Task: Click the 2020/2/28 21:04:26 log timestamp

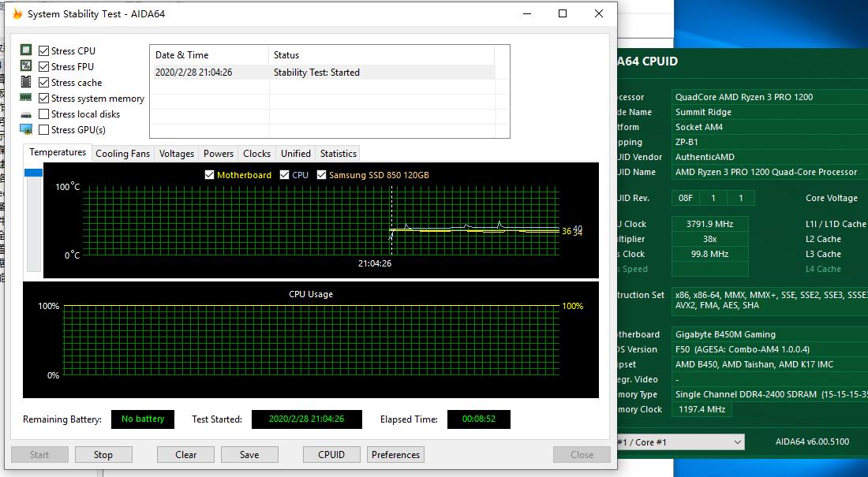Action: click(x=194, y=73)
